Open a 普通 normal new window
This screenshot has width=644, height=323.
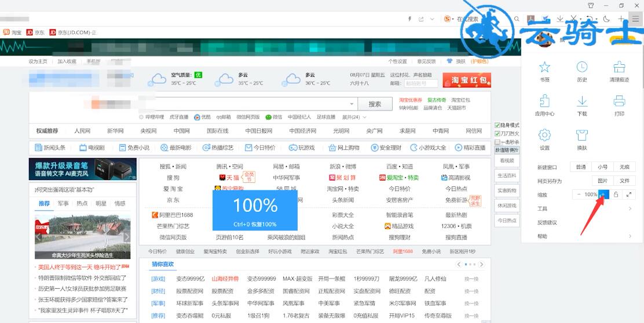[581, 167]
